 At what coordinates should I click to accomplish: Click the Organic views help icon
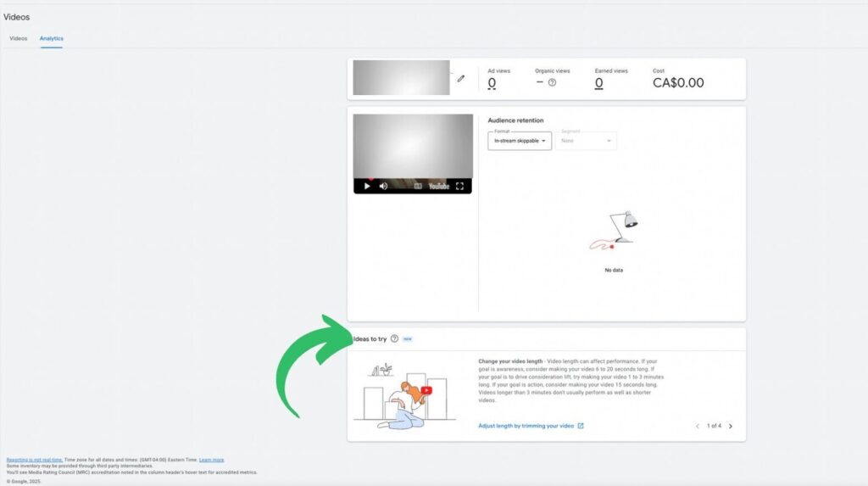pos(552,82)
